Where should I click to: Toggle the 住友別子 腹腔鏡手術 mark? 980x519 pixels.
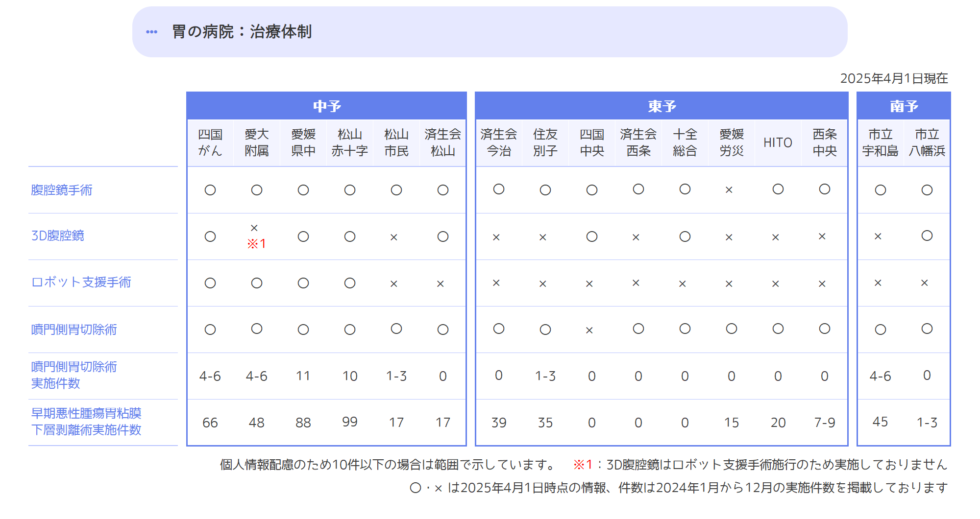point(545,190)
